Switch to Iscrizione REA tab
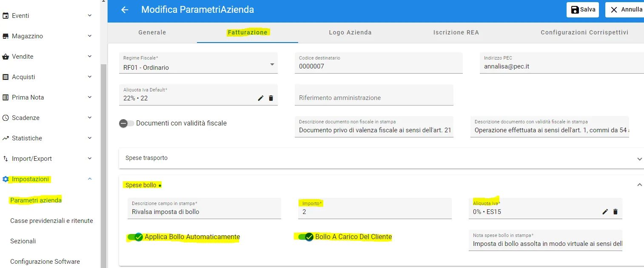The height and width of the screenshot is (268, 644). [456, 32]
